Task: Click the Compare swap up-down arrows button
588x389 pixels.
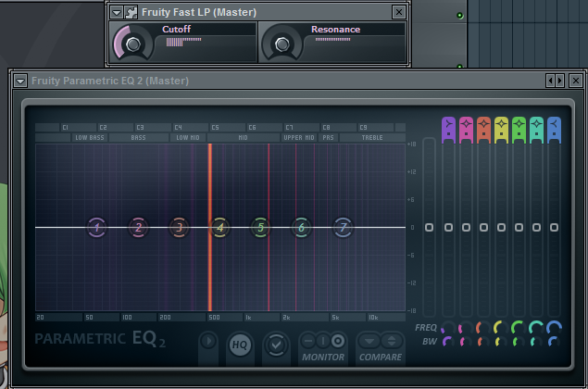Action: tap(392, 341)
